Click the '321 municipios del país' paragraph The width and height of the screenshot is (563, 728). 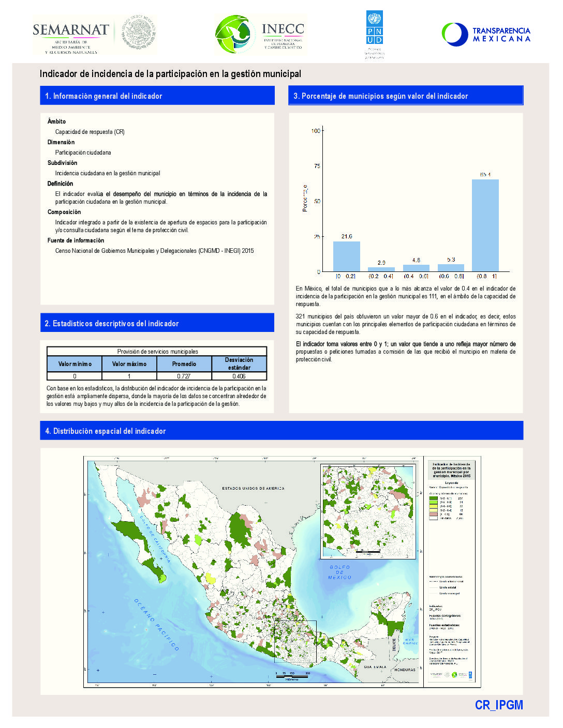pos(406,324)
